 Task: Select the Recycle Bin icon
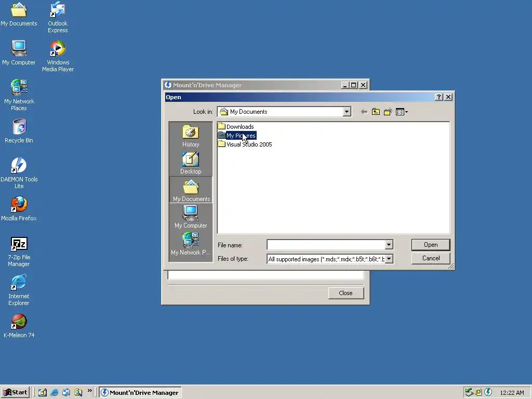pos(19,131)
